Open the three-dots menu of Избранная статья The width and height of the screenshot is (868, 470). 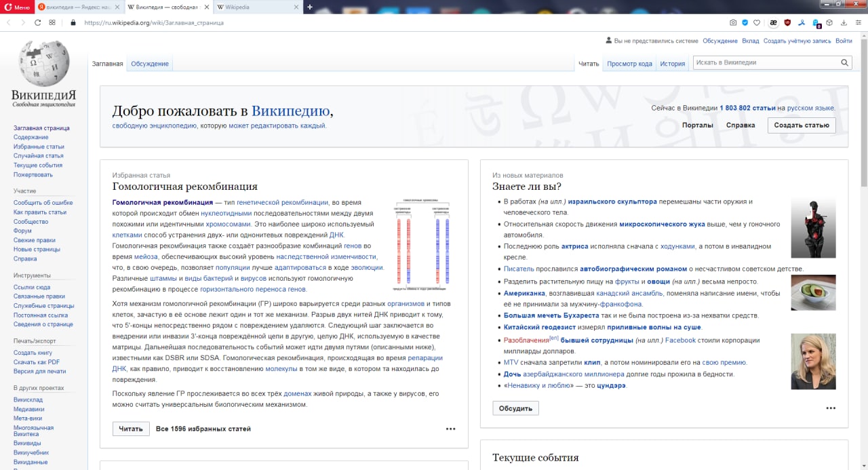click(451, 429)
